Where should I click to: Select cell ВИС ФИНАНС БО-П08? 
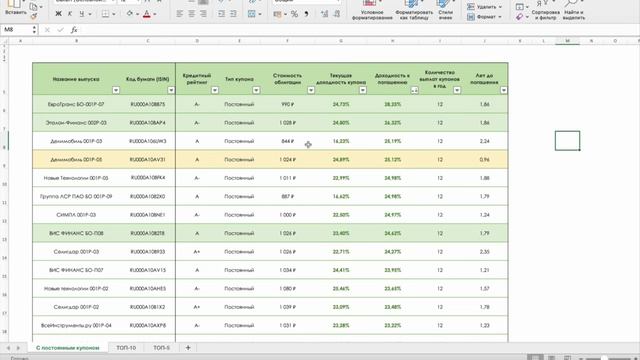[x=76, y=233]
